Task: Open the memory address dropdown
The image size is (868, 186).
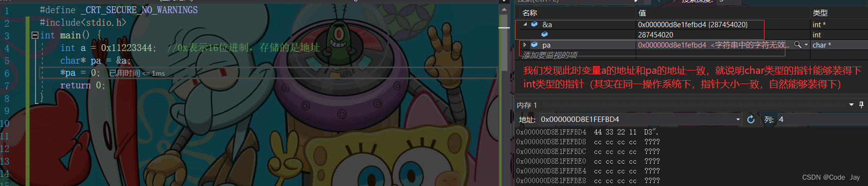Action: (x=738, y=119)
